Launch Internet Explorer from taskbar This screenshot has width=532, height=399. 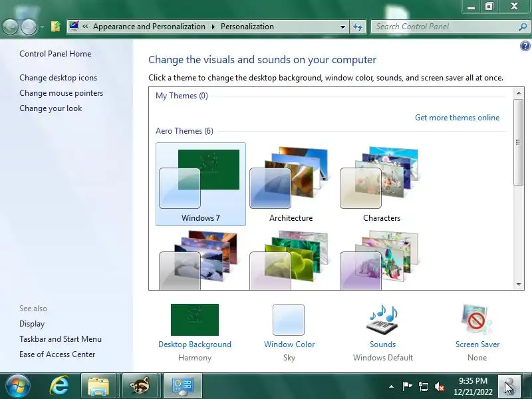[x=60, y=386]
